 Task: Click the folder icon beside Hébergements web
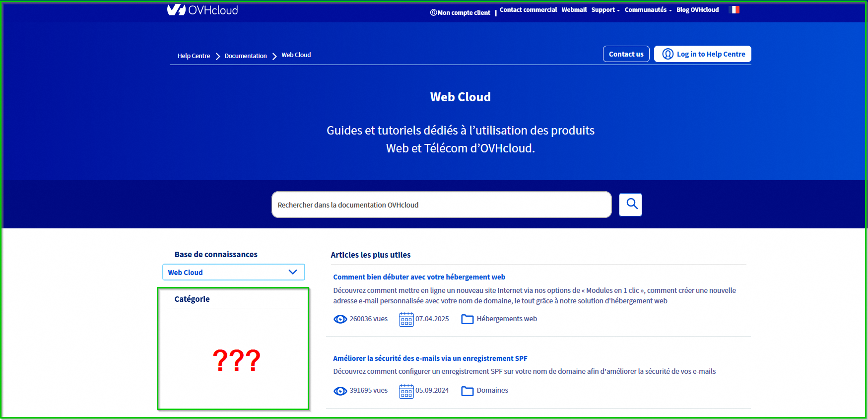pos(467,319)
